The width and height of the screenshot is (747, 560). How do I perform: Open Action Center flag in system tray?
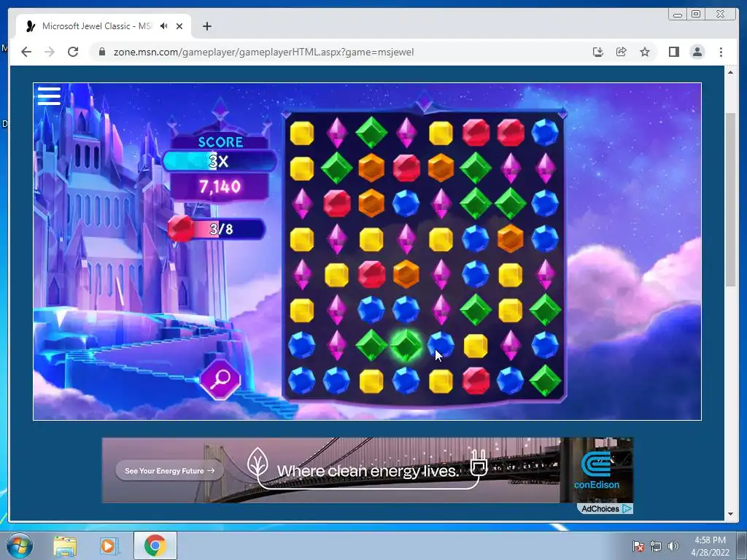[638, 546]
